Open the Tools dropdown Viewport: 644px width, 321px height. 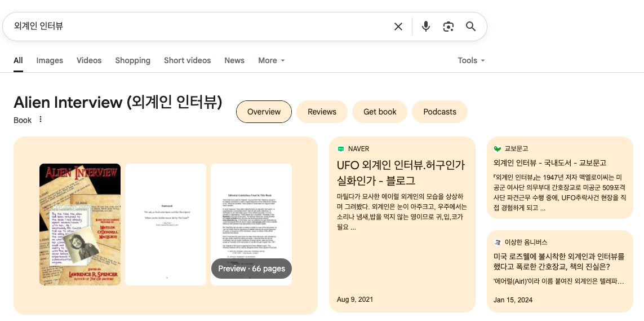[x=472, y=60]
